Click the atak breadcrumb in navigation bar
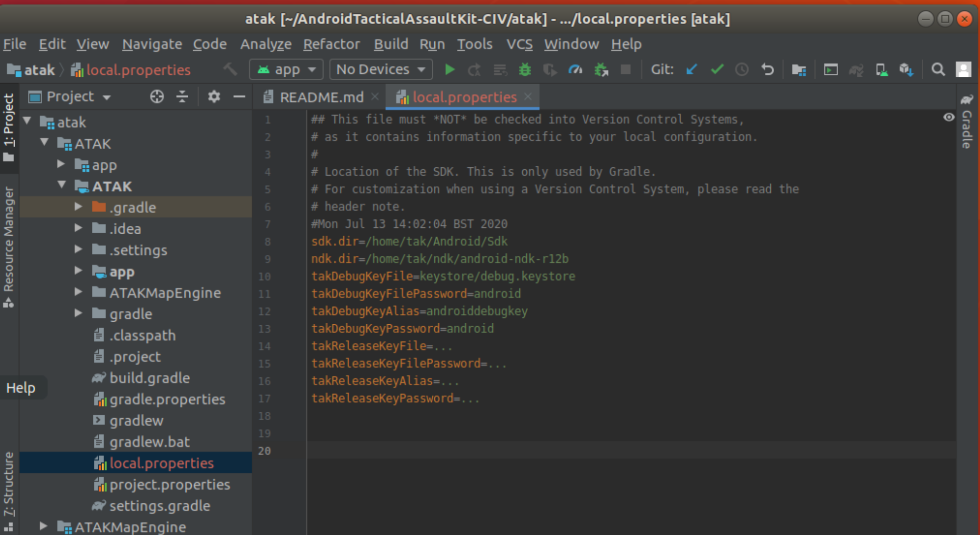The width and height of the screenshot is (980, 535). tap(31, 70)
